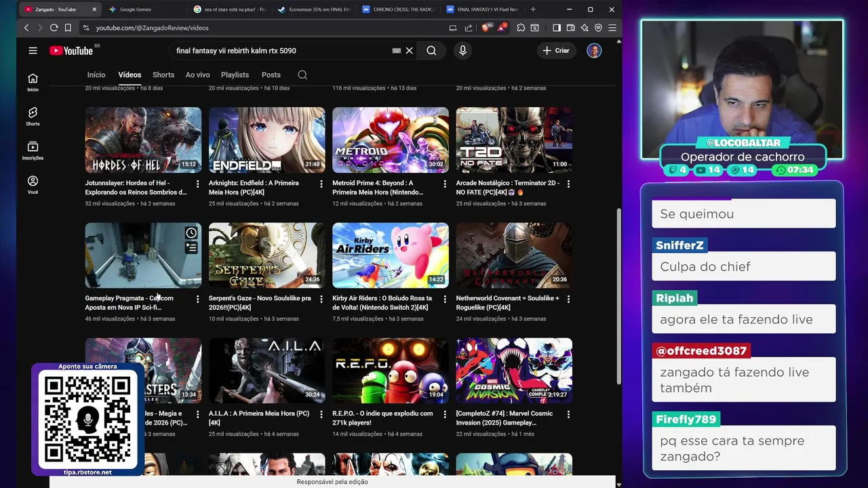Reload the page
The width and height of the screenshot is (868, 488).
(x=54, y=28)
